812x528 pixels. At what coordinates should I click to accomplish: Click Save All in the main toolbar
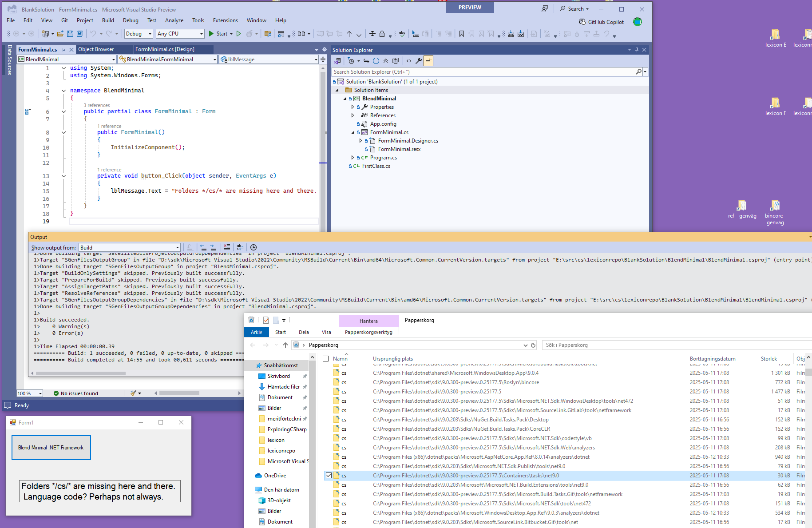79,33
